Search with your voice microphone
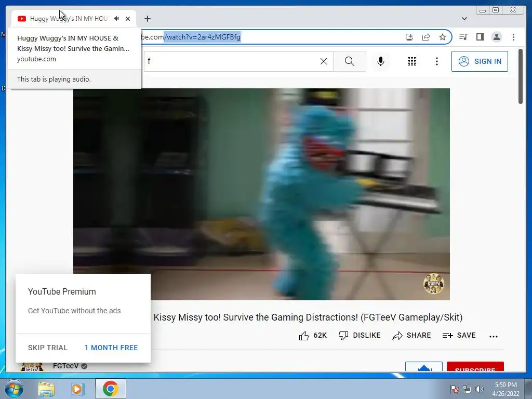532x399 pixels. (381, 61)
